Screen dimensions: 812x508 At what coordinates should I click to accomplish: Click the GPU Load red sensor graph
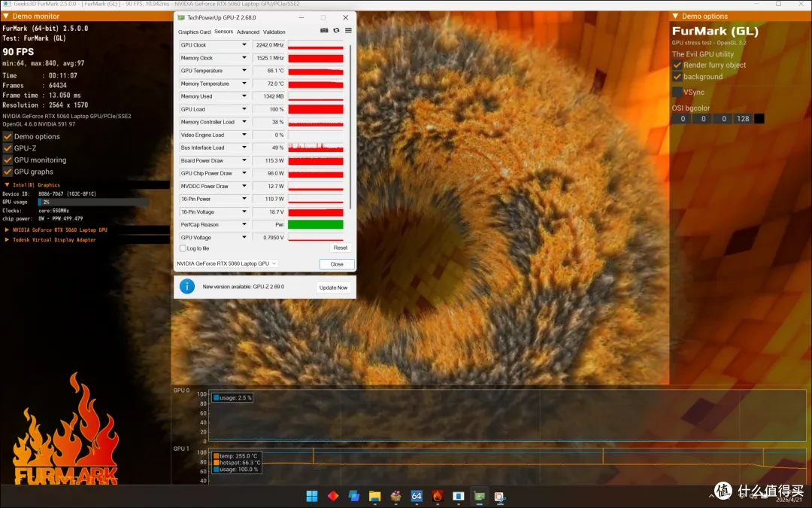[x=315, y=109]
